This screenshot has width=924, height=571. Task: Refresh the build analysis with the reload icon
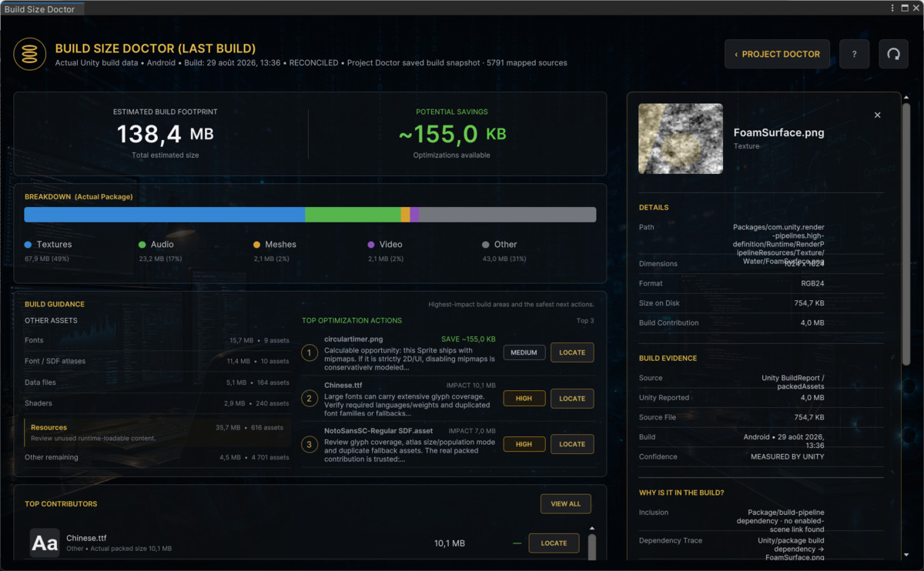coord(893,54)
